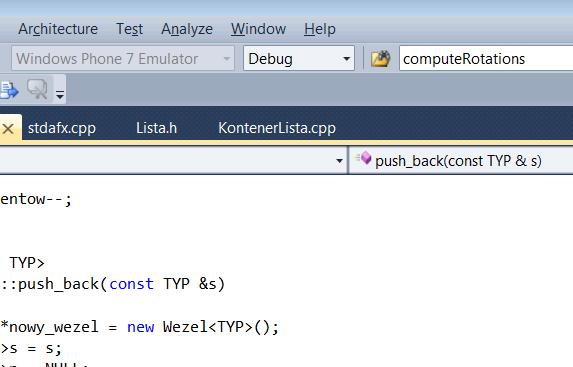Click the "TYP>" code line
Viewport: 573px width, 367px height.
(27, 263)
